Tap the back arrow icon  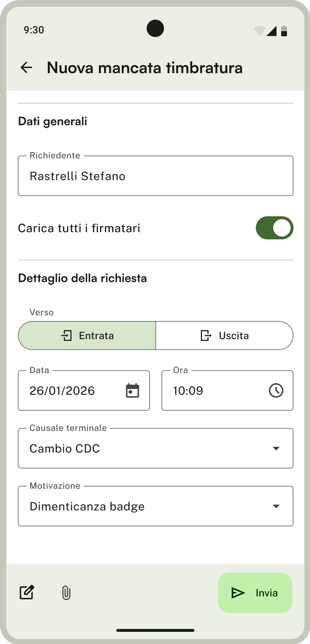26,68
